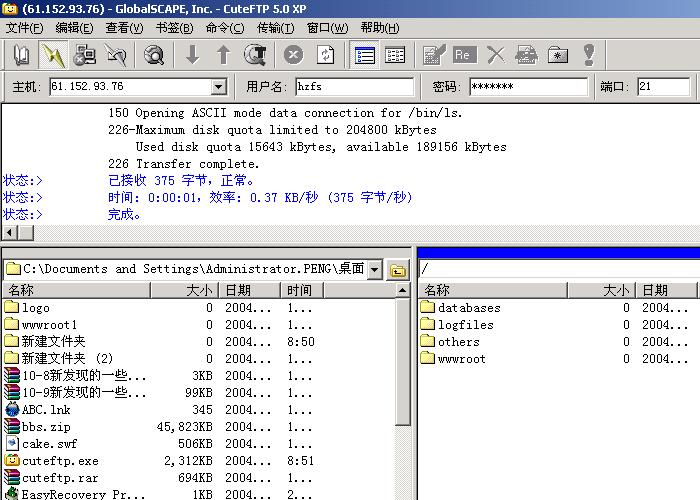This screenshot has height=500, width=700.
Task: Click the Find files magnifier icon
Action: coord(154,55)
